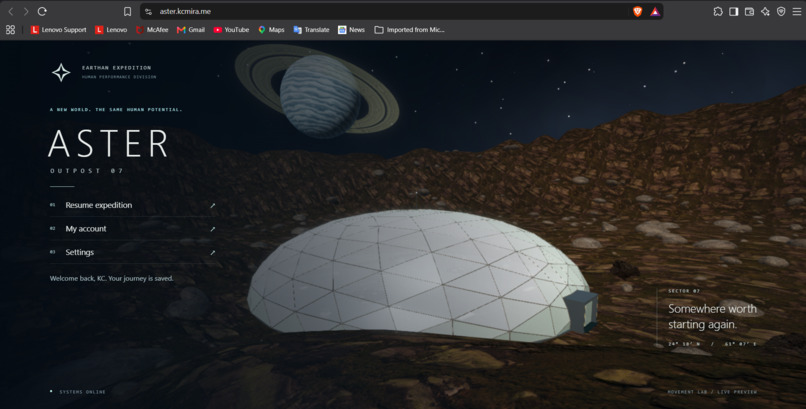
Task: Open the Lenovo bookmark
Action: [x=111, y=30]
